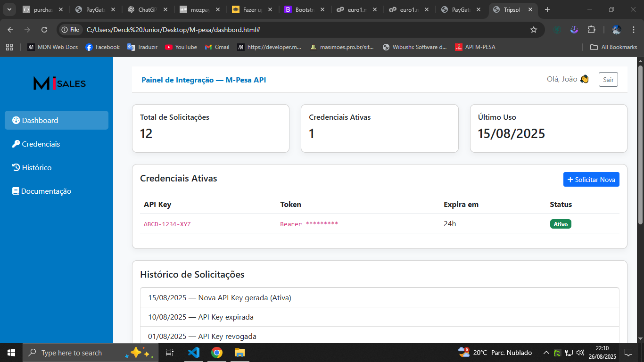Open Credenciais page in sidebar
This screenshot has width=644, height=362.
point(41,144)
